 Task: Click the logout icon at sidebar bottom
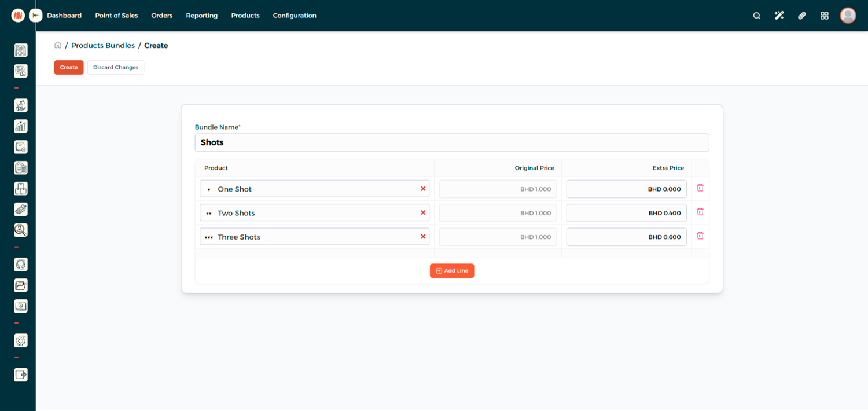21,375
